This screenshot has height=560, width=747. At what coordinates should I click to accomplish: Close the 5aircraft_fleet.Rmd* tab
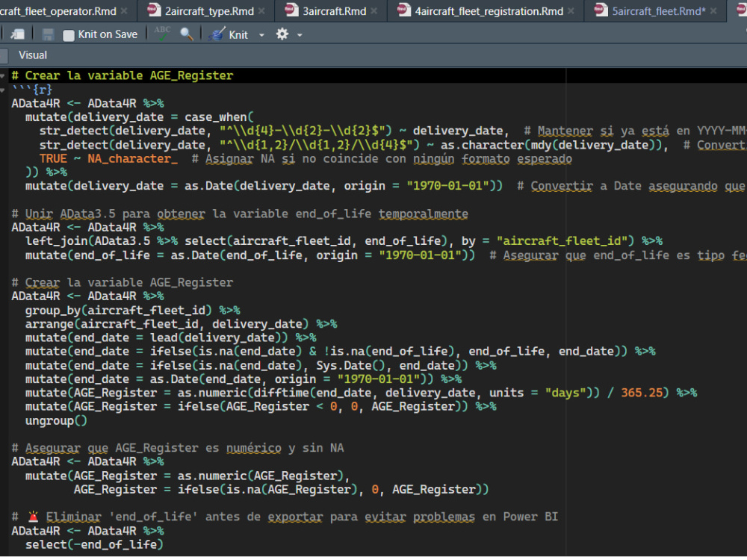pyautogui.click(x=713, y=10)
